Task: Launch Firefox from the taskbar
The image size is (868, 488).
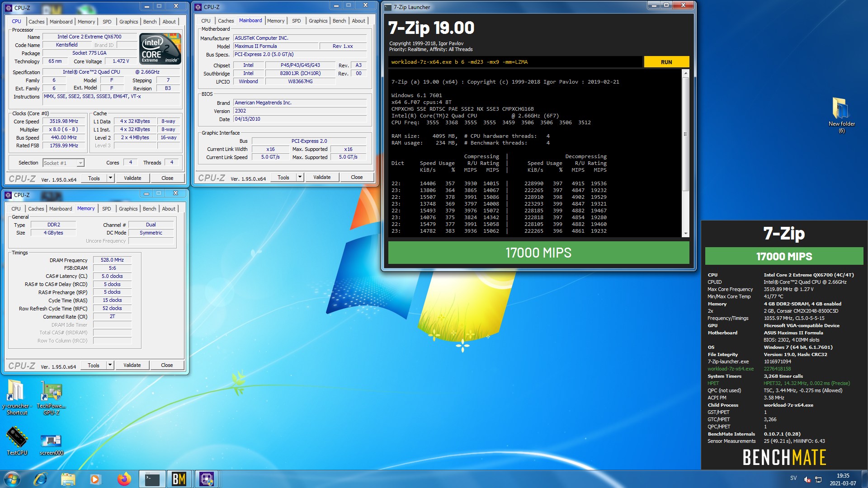Action: click(123, 479)
